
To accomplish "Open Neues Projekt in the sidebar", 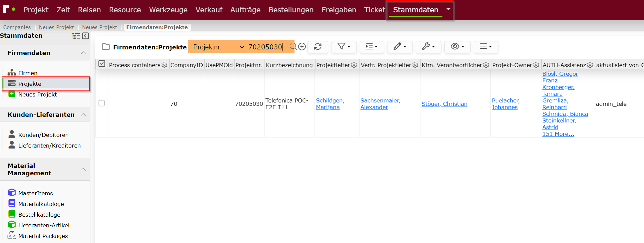I will coord(37,94).
